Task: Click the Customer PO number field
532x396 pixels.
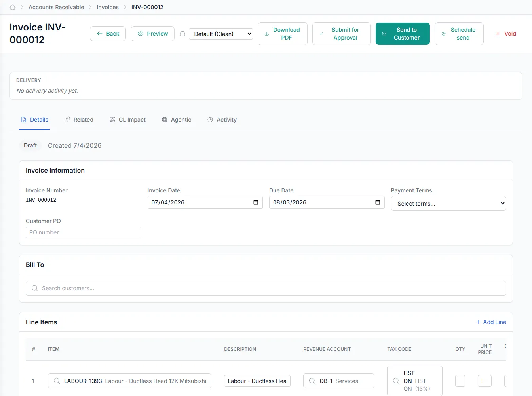Action: tap(84, 232)
